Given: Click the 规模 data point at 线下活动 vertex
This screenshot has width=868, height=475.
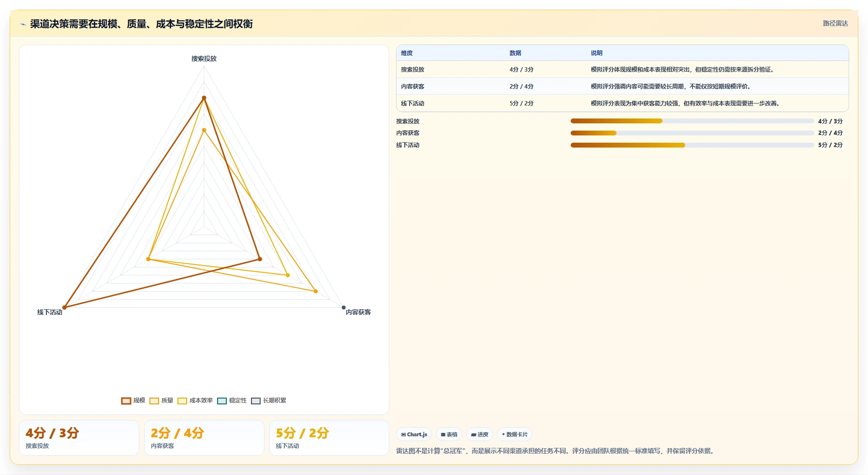Looking at the screenshot, I should point(65,307).
